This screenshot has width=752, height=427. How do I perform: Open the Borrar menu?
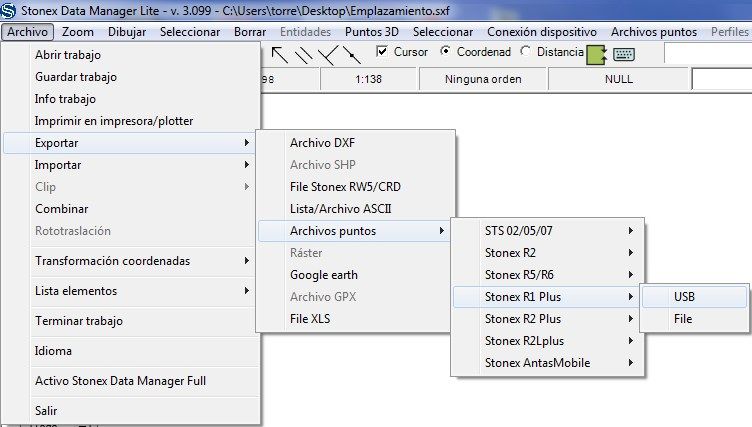click(x=250, y=32)
